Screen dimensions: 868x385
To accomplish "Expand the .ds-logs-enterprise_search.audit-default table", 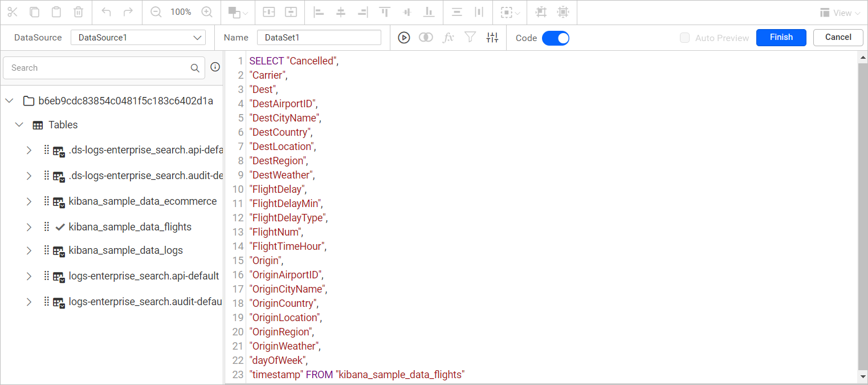I will pyautogui.click(x=29, y=176).
